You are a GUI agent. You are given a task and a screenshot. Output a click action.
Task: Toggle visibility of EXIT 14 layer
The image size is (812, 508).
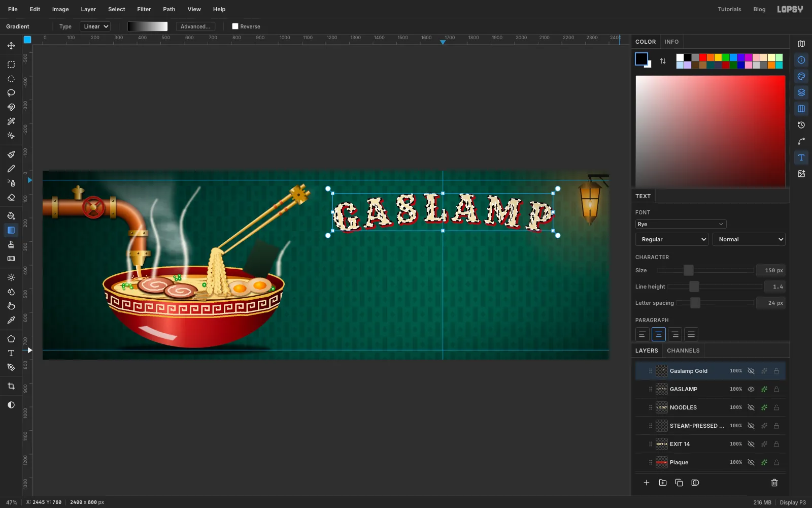(x=751, y=444)
